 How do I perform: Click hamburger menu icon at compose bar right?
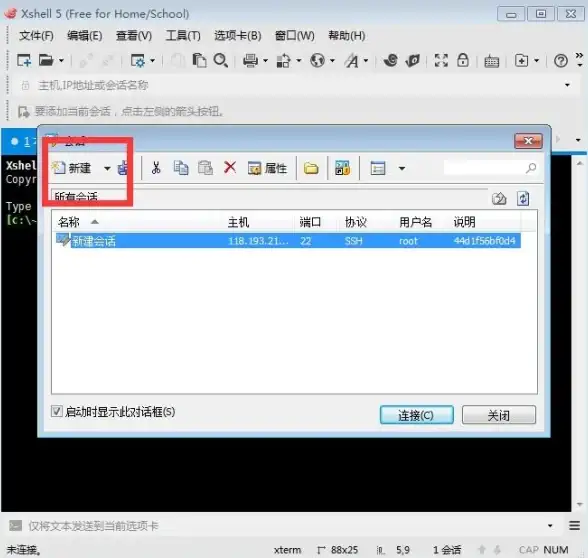click(x=574, y=525)
